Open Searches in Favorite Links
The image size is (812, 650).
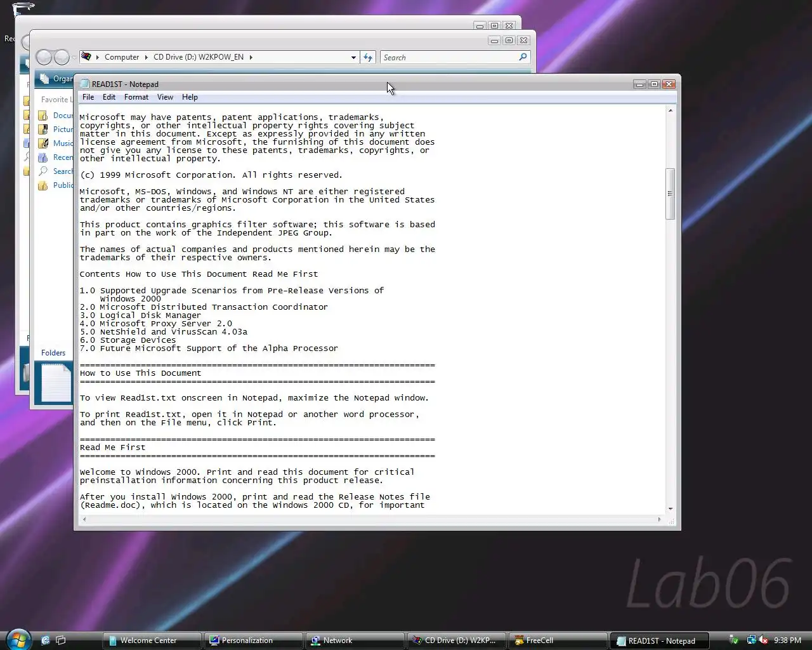click(x=63, y=171)
